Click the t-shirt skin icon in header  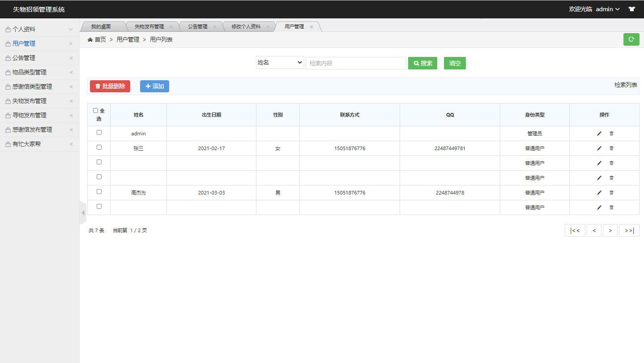tap(631, 9)
